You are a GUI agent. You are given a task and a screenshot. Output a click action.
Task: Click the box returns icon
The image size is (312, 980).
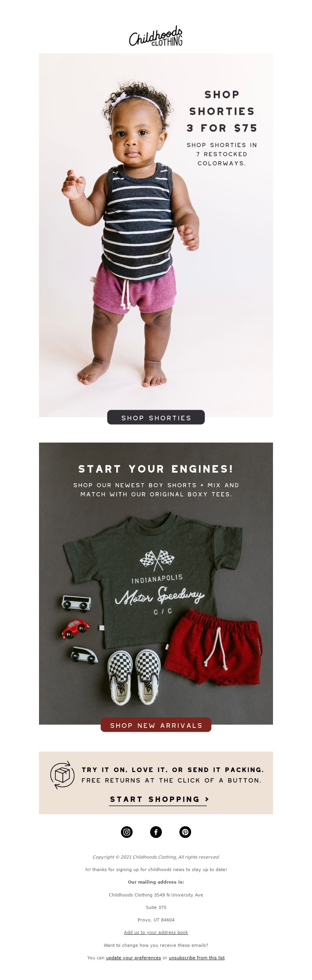coord(62,775)
